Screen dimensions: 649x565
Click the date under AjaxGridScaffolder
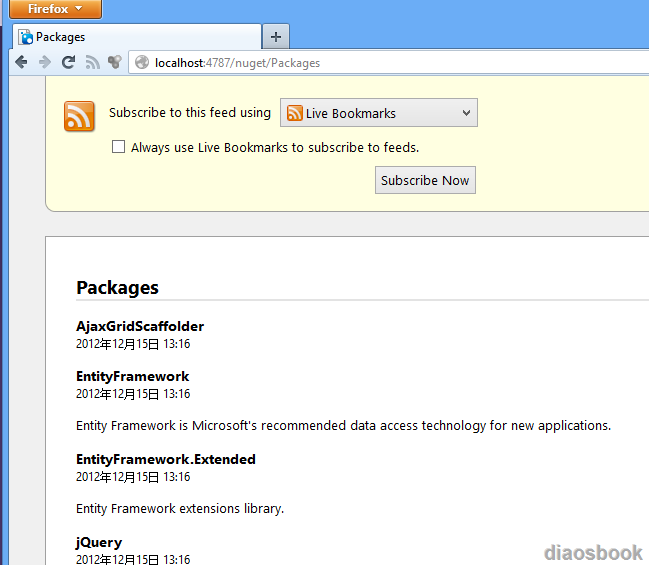tap(133, 344)
